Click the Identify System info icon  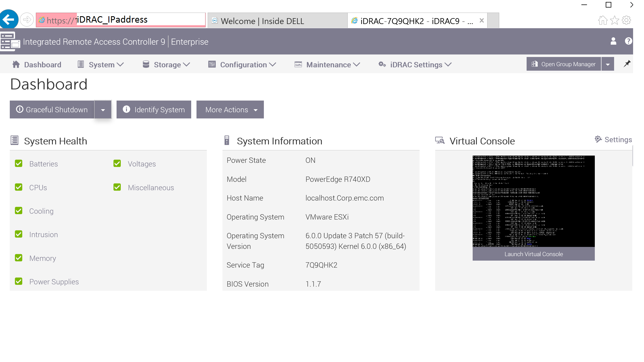click(x=126, y=109)
